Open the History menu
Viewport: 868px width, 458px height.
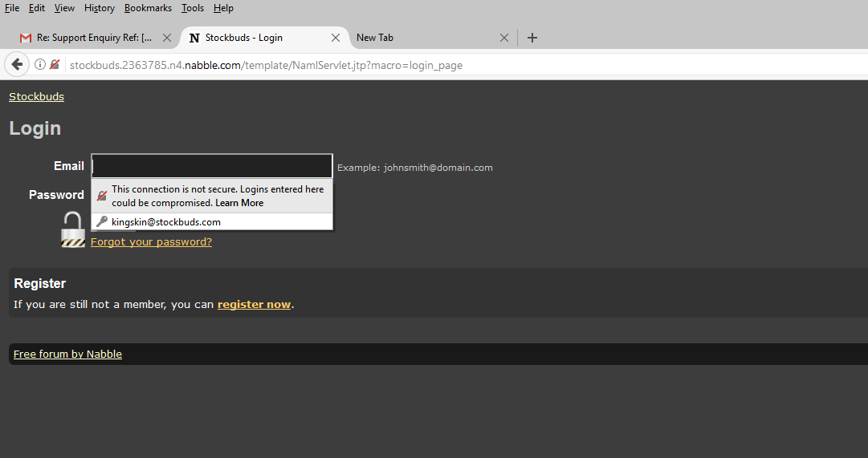click(100, 8)
